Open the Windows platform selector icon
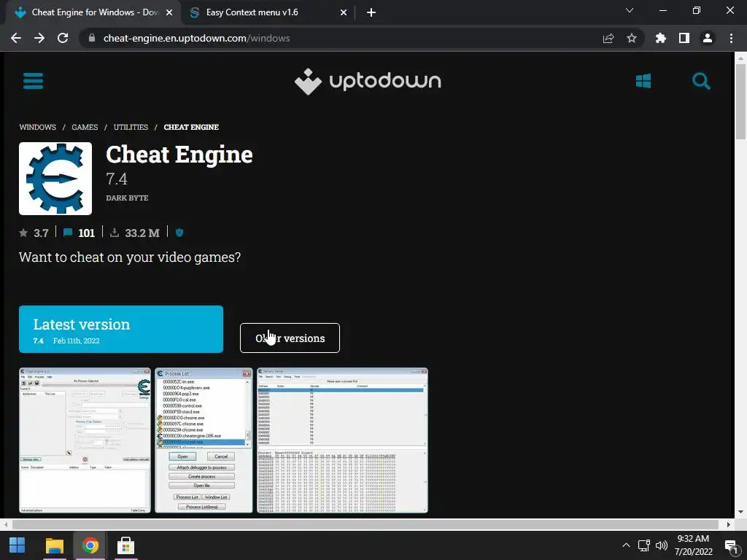This screenshot has width=747, height=560. tap(643, 81)
